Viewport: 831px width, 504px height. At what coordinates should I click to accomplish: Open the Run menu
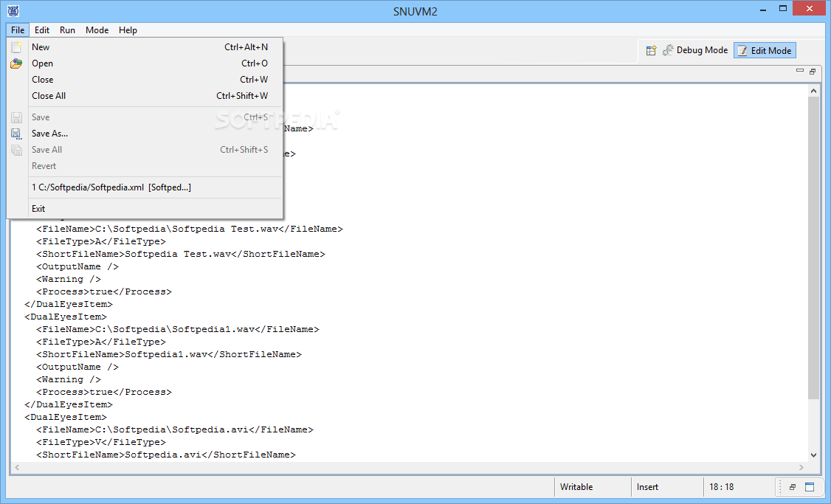[67, 30]
